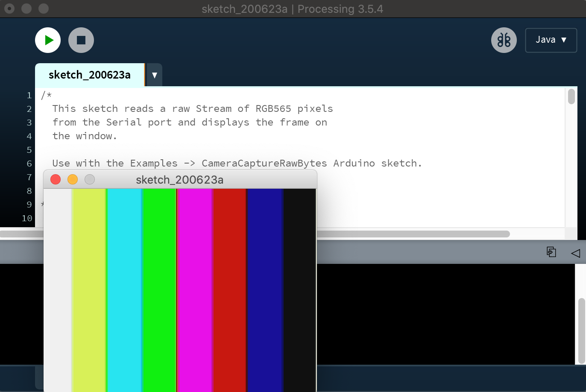Select the sketch_200623a editor tab

pyautogui.click(x=90, y=75)
